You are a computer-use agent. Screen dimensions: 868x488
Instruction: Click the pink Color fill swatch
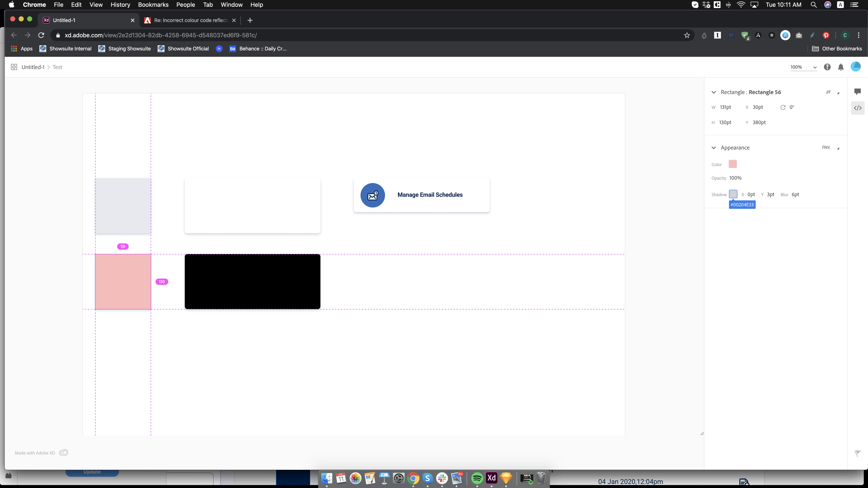[x=733, y=164]
